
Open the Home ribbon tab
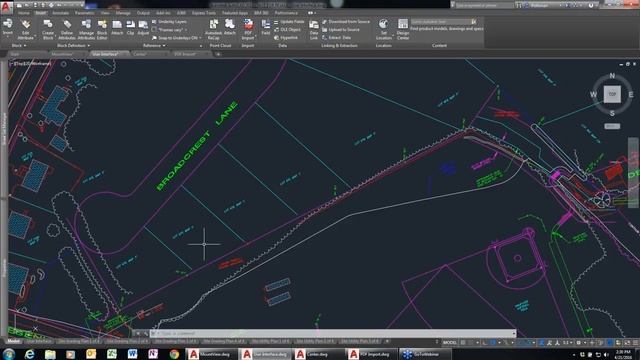coord(24,13)
